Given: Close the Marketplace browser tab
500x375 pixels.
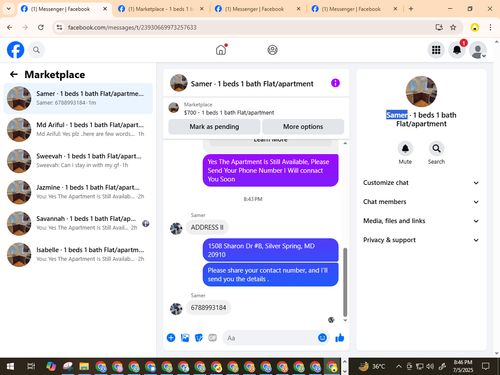Looking at the screenshot, I should pos(202,9).
